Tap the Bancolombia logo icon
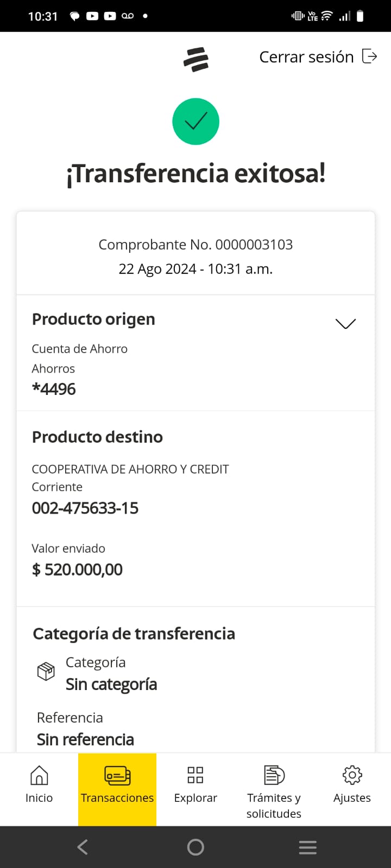 pyautogui.click(x=196, y=59)
